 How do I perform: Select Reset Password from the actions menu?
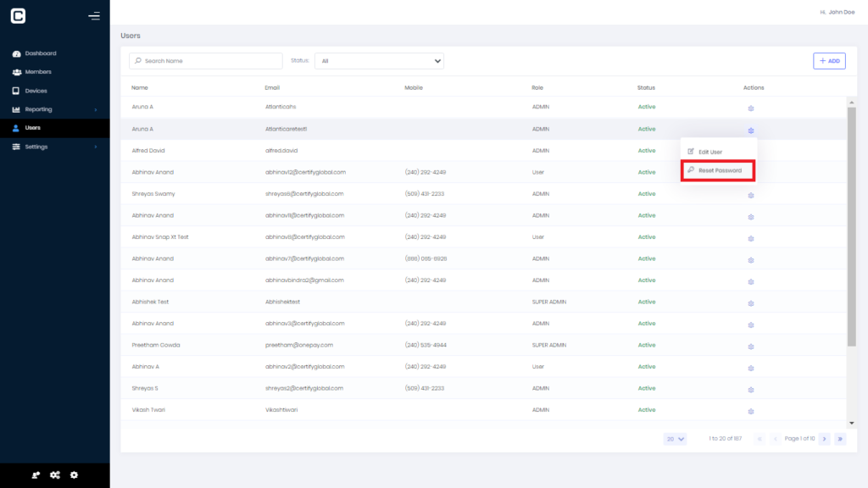717,170
